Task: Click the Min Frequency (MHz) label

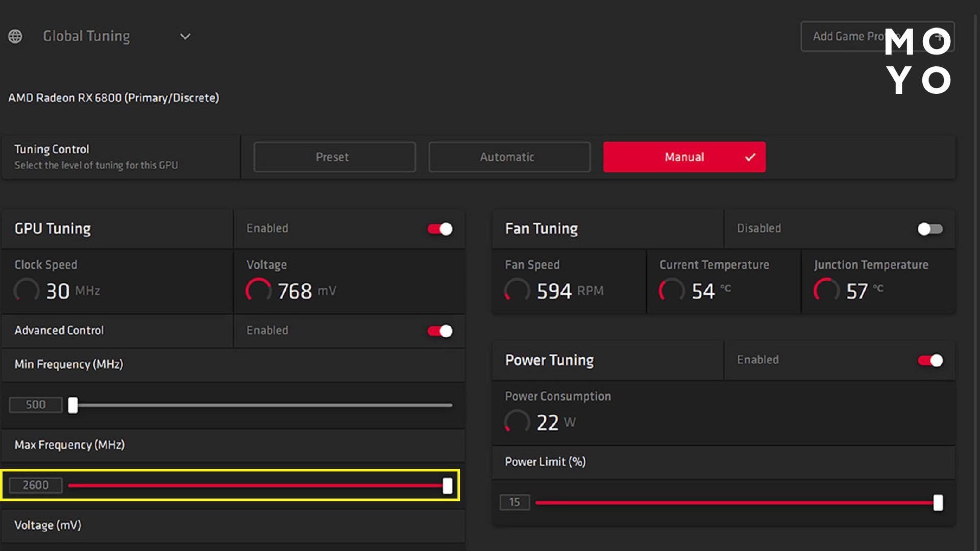Action: (x=69, y=364)
